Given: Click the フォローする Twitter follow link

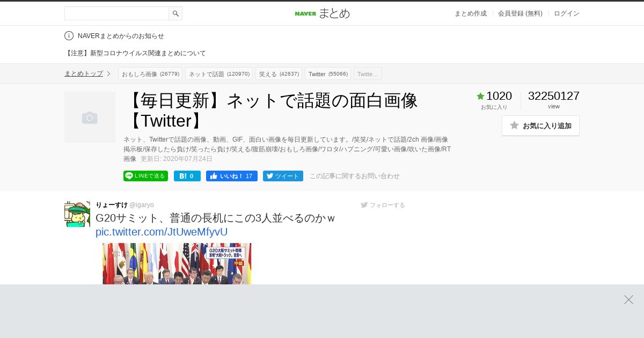Looking at the screenshot, I should pos(383,205).
